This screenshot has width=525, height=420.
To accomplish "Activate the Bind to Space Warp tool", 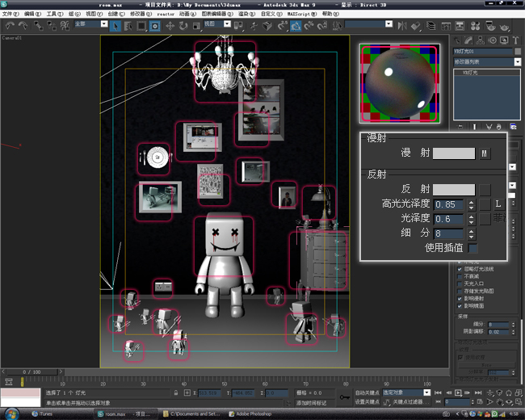I will click(65, 26).
